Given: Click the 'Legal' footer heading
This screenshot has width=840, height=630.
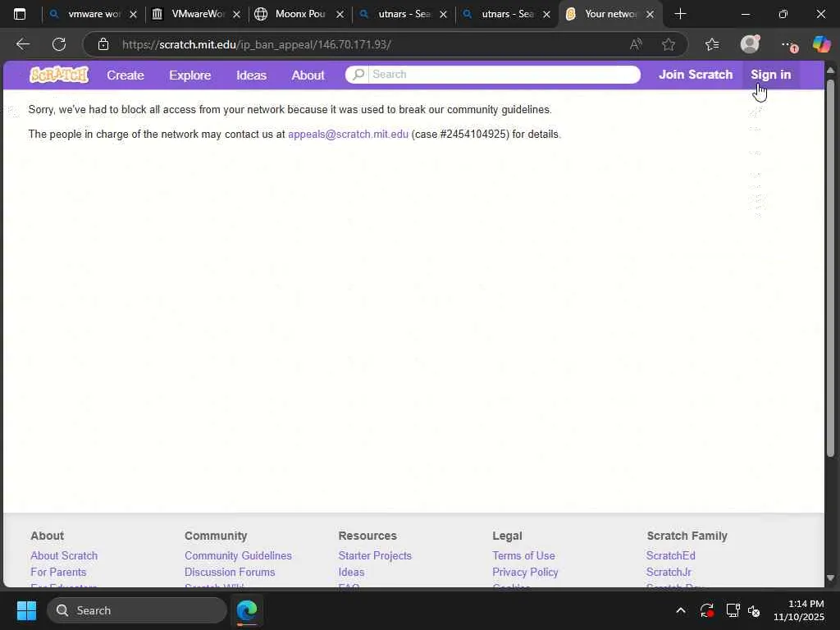Looking at the screenshot, I should pos(507,536).
